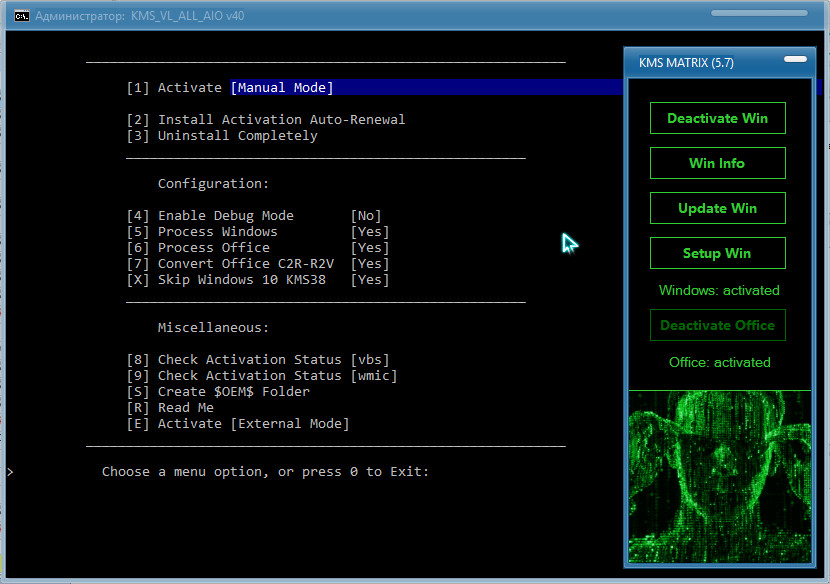The height and width of the screenshot is (584, 830).
Task: Click the green Matrix face image
Action: [717, 476]
